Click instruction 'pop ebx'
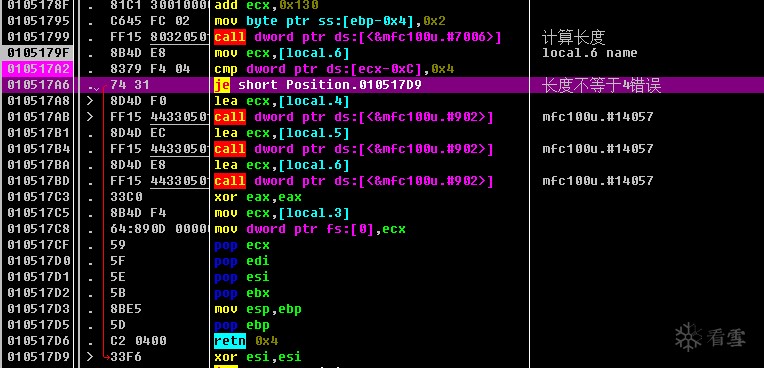The image size is (764, 368). (242, 293)
